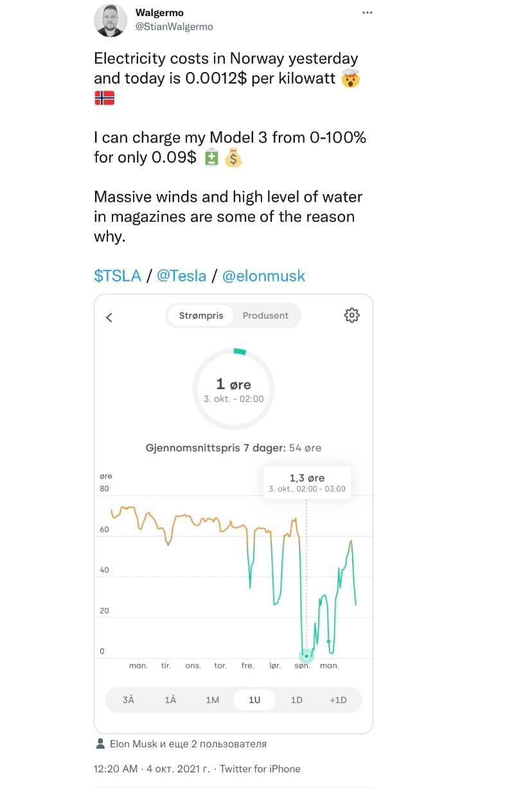Select the 1Å time range

pyautogui.click(x=170, y=700)
